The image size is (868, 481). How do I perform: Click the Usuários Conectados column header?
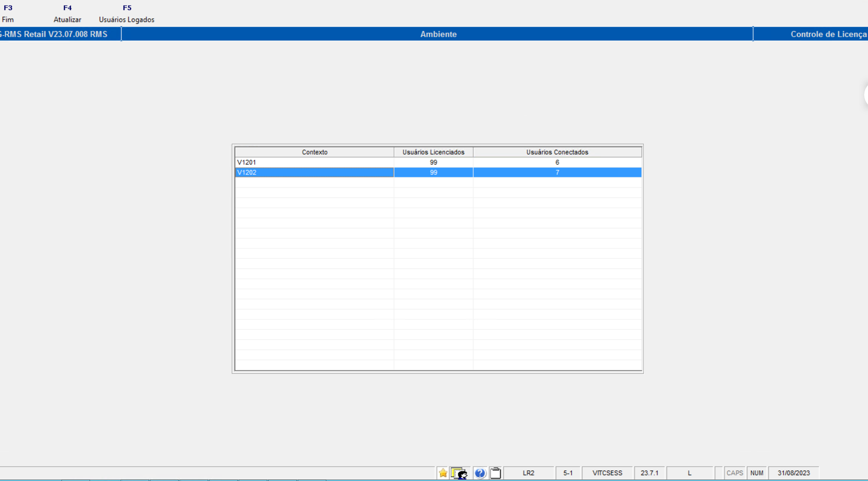click(557, 152)
